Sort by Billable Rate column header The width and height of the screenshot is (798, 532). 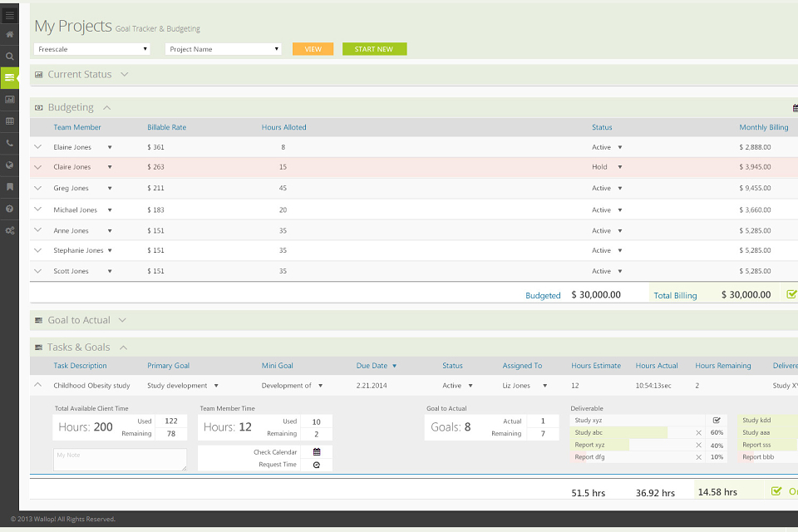pos(166,127)
